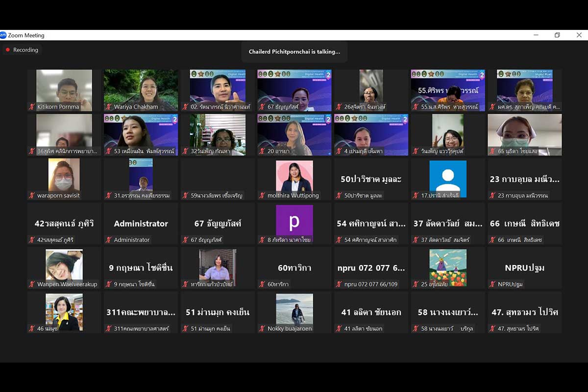Restore down the Zoom Meeting window
Viewport: 588px width, 392px height.
tap(557, 35)
